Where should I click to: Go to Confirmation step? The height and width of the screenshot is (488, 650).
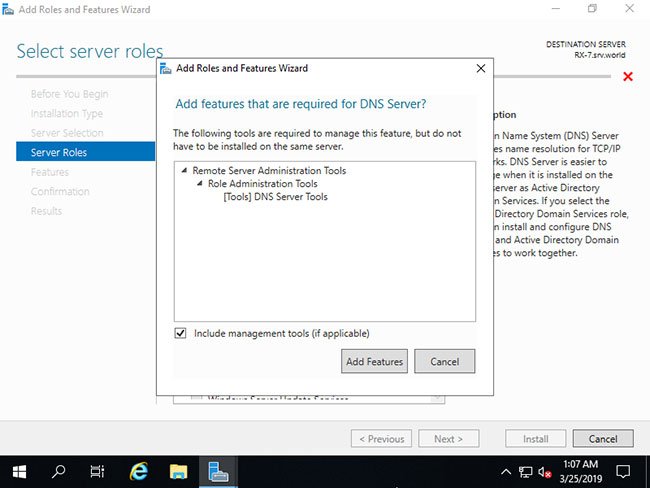coord(60,191)
